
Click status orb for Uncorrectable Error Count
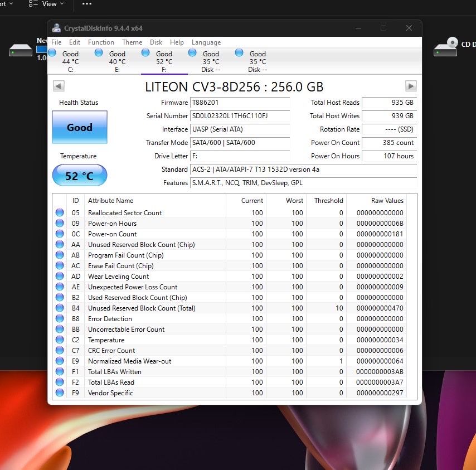60,329
